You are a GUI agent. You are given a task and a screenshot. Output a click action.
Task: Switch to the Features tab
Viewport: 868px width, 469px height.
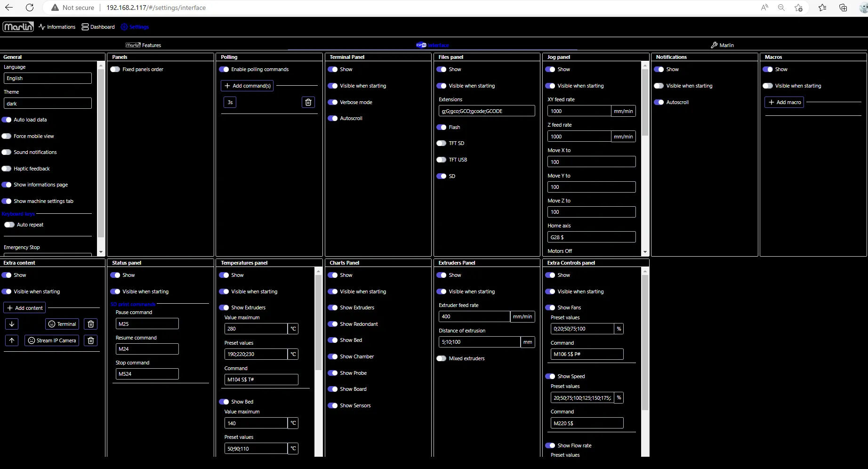(144, 45)
